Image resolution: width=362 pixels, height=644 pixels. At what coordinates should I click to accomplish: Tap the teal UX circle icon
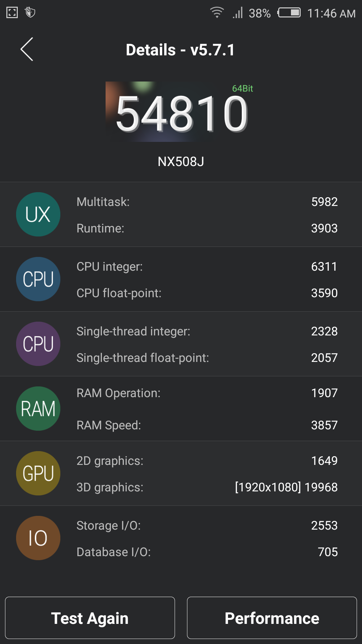[38, 214]
